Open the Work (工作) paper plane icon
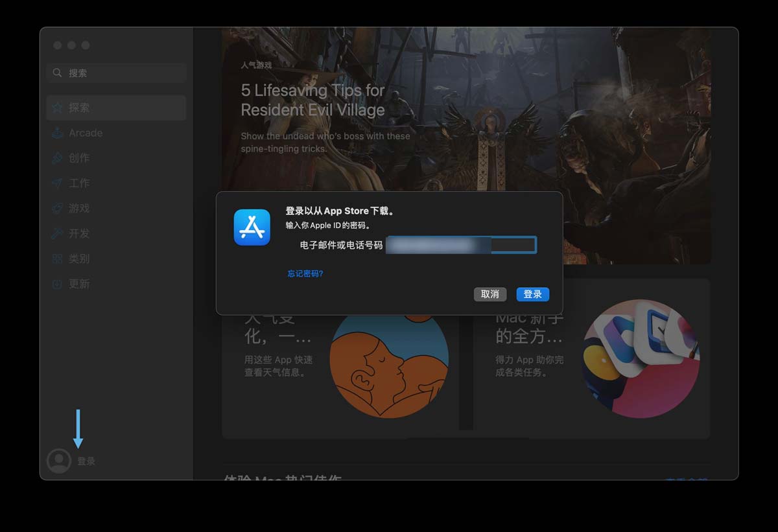The image size is (778, 532). [x=58, y=183]
